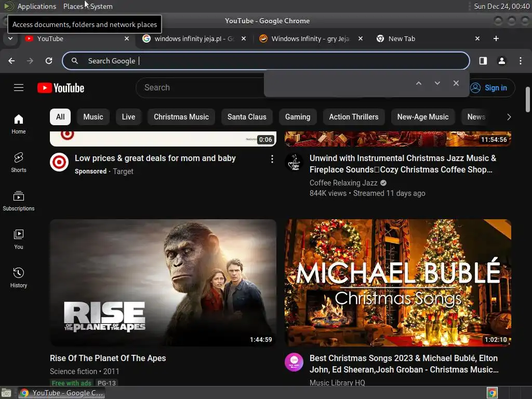This screenshot has height=399, width=532.
Task: Click the YouTube logo
Action: [61, 88]
